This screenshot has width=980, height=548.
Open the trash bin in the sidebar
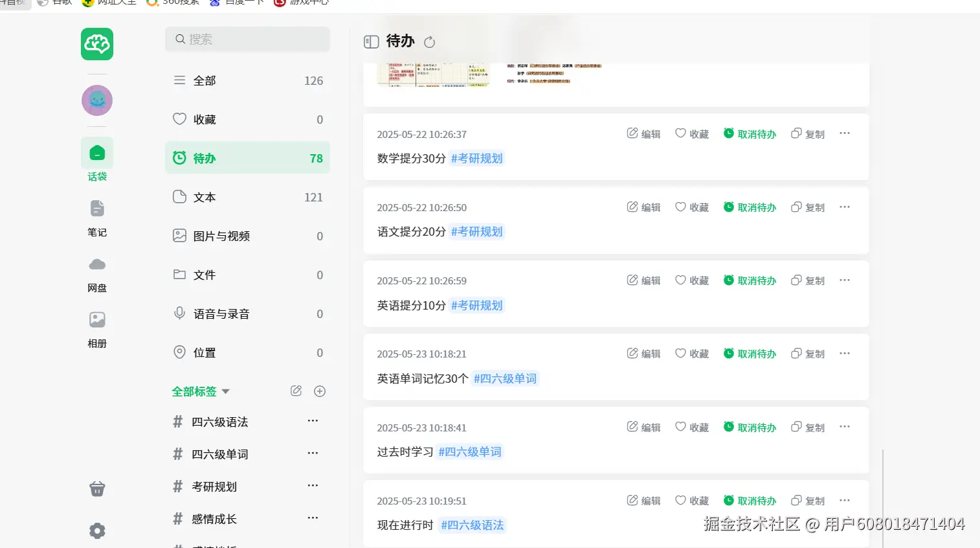click(x=96, y=488)
